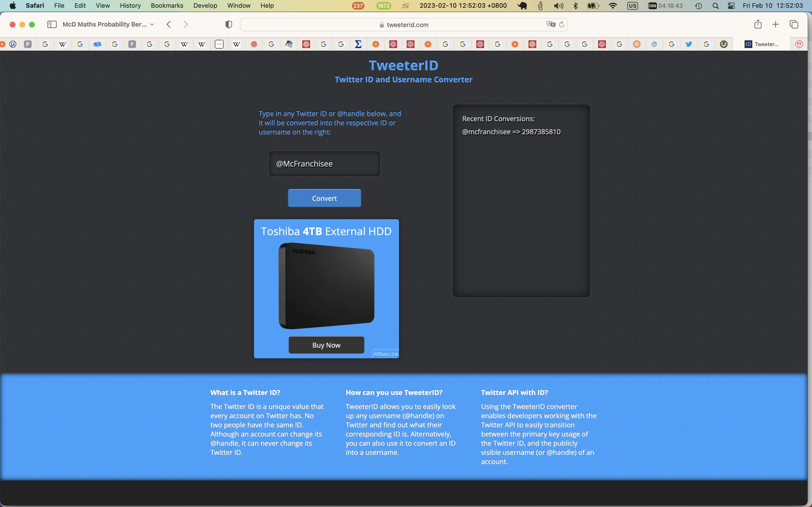Click the translate icon in address bar

(551, 24)
